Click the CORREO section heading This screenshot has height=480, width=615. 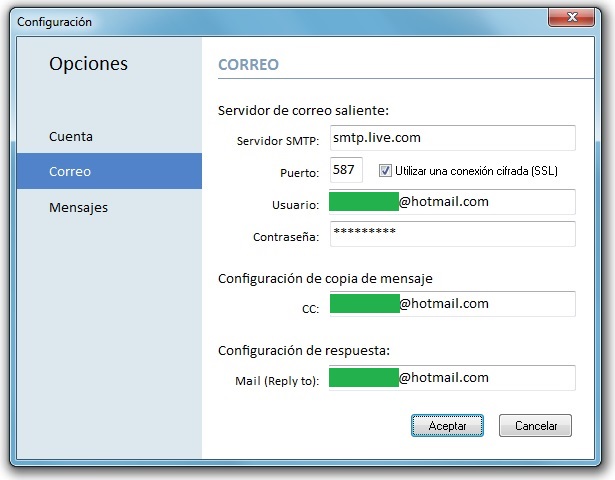coord(248,65)
